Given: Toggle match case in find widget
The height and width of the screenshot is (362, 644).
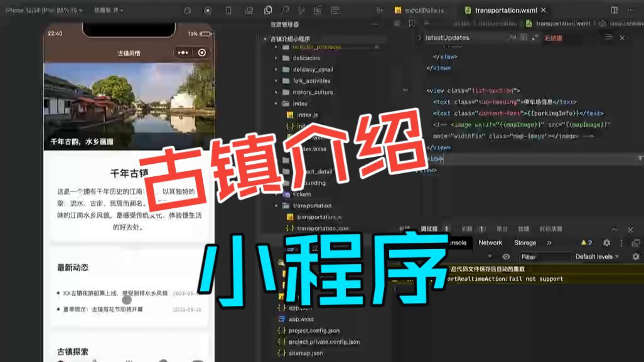Looking at the screenshot, I should [512, 38].
